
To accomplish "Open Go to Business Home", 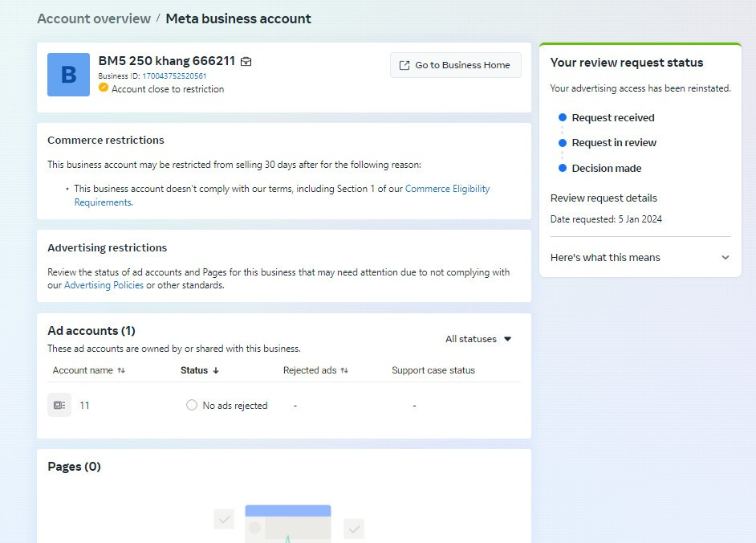I will [456, 65].
